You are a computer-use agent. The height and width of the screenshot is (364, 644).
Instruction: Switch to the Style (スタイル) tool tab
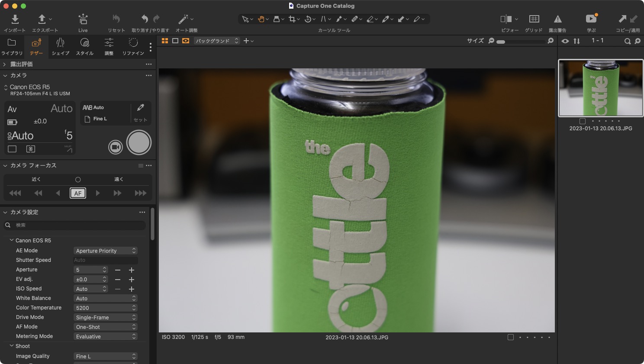pos(85,46)
